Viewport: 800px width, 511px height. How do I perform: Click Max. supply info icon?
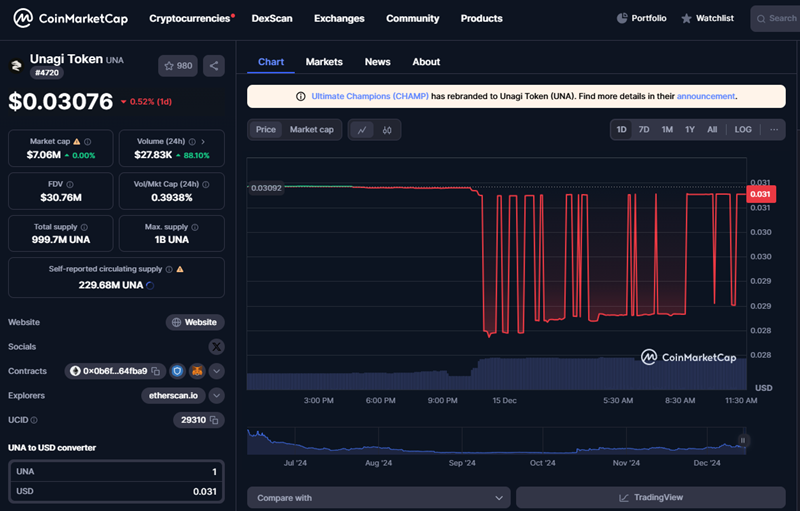pos(195,227)
